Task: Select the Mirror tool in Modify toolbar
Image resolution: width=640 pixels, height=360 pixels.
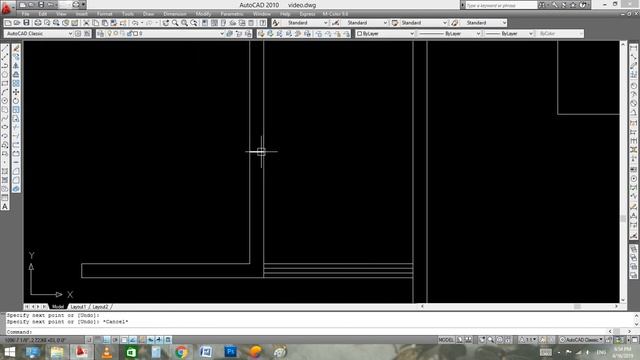Action: 16,66
